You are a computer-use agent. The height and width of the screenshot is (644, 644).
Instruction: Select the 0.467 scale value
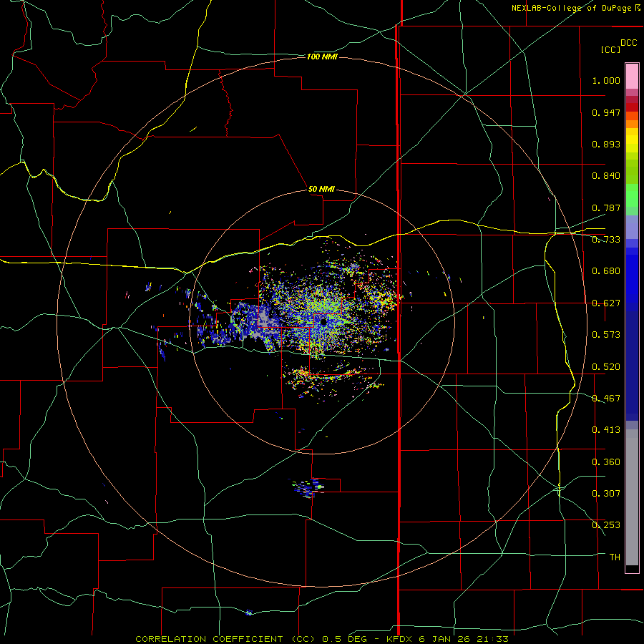(606, 399)
